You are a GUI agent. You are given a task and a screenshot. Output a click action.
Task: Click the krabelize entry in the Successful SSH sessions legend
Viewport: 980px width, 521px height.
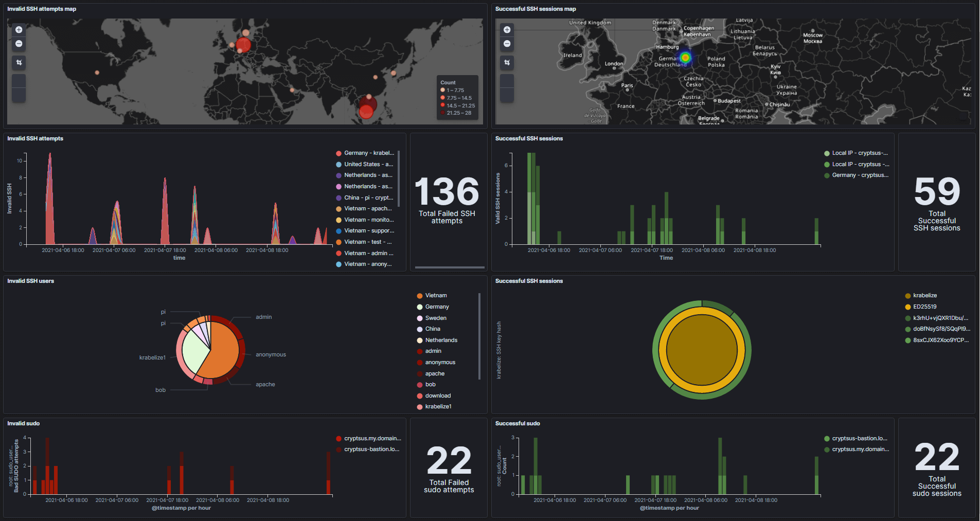tap(924, 295)
